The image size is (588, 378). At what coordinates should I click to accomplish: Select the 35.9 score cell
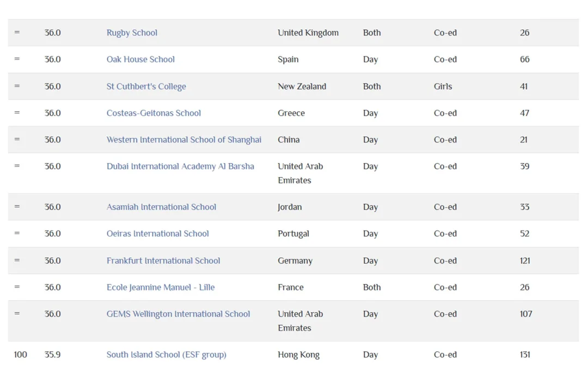(52, 355)
